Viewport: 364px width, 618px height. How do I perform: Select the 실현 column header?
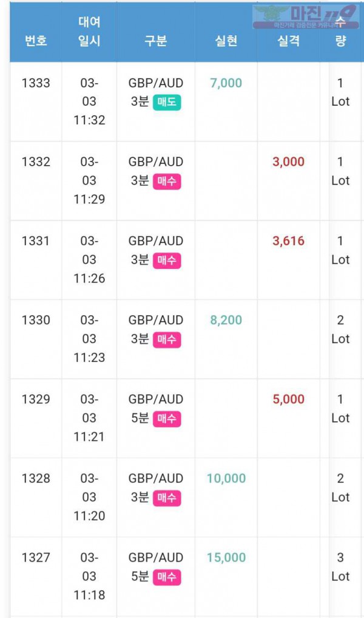click(226, 41)
